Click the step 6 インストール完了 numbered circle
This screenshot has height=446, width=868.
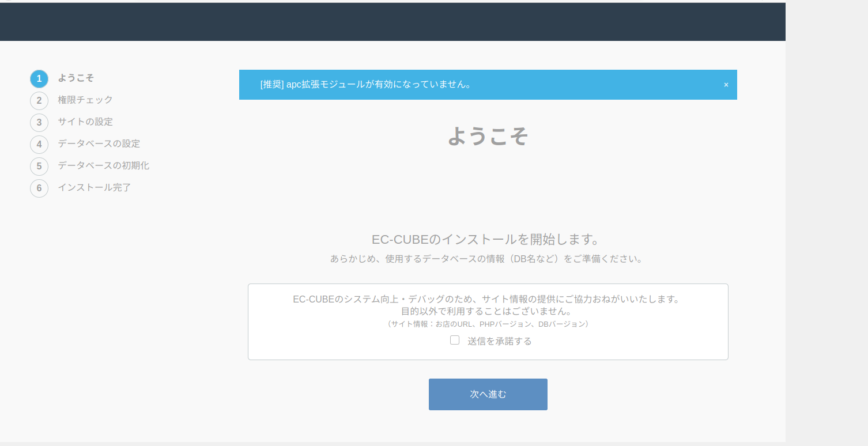click(x=39, y=188)
